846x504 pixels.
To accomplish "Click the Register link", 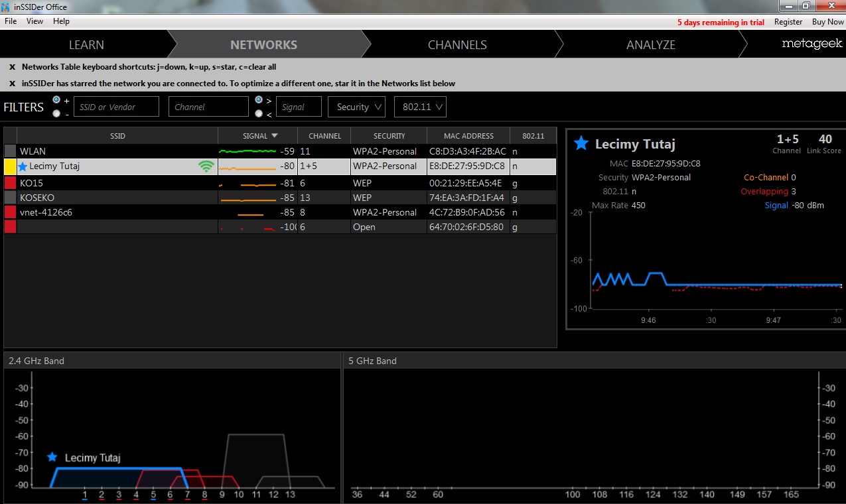I will coord(788,22).
